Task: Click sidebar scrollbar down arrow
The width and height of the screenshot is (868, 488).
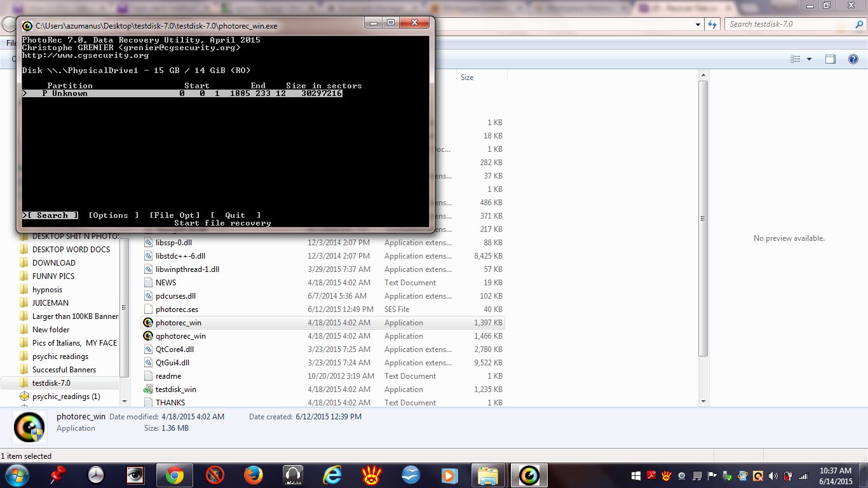Action: click(125, 402)
